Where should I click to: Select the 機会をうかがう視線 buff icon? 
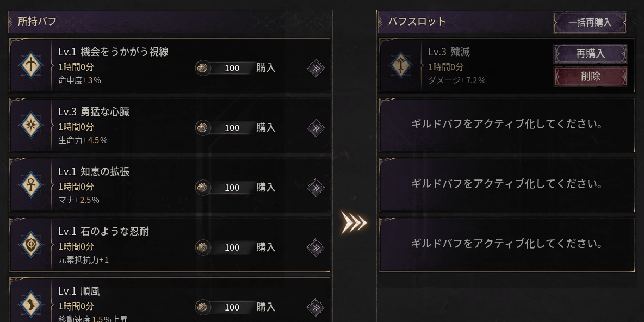click(x=32, y=65)
